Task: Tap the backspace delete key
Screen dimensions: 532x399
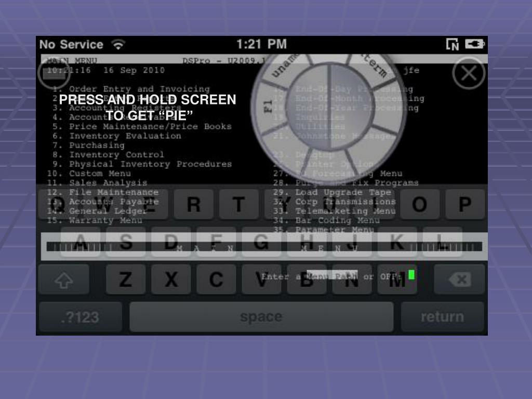Action: [459, 280]
